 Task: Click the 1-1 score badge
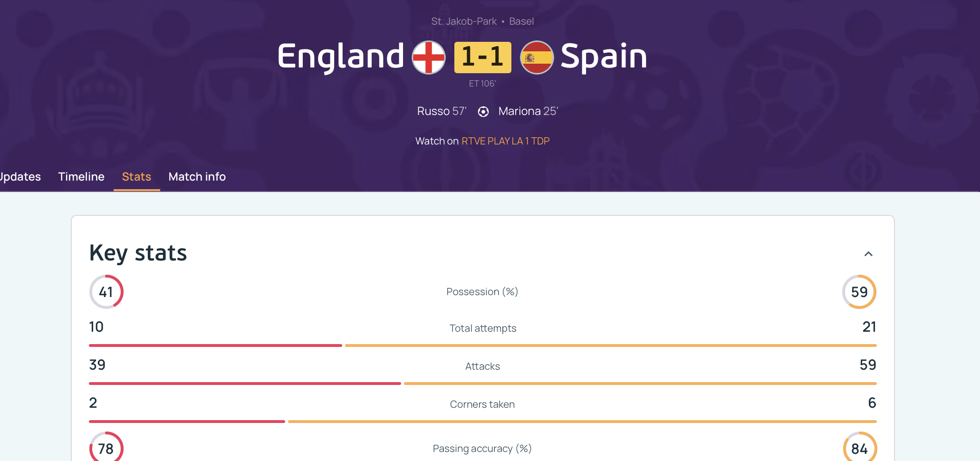(x=482, y=57)
